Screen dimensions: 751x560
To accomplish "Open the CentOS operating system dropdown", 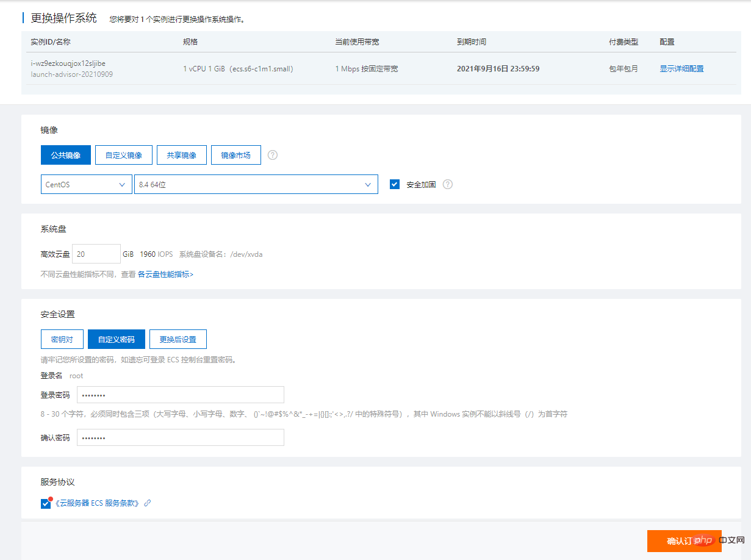I will [87, 184].
